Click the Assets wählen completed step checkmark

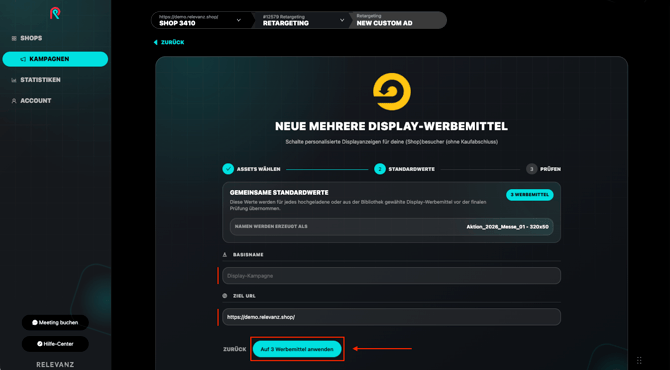(x=228, y=169)
